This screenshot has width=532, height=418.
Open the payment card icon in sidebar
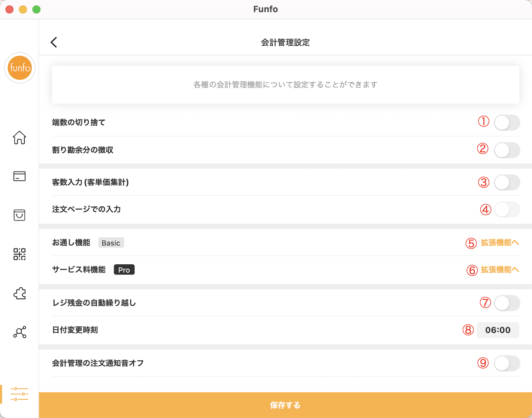point(20,176)
